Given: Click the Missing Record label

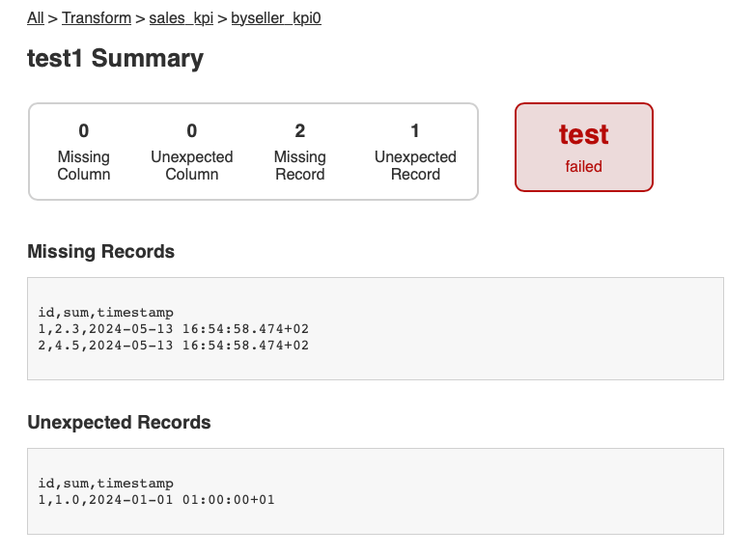Looking at the screenshot, I should tap(300, 165).
